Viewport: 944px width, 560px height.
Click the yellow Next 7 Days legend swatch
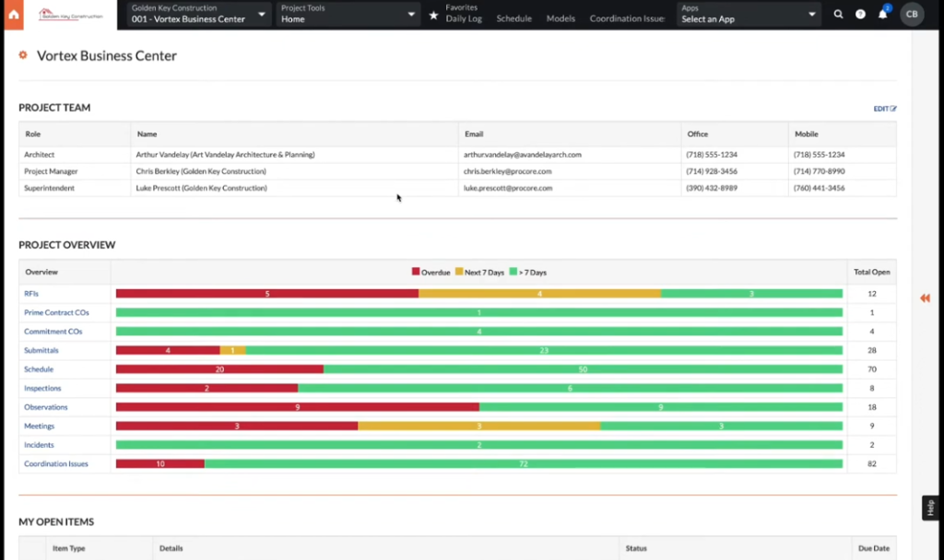(x=459, y=272)
